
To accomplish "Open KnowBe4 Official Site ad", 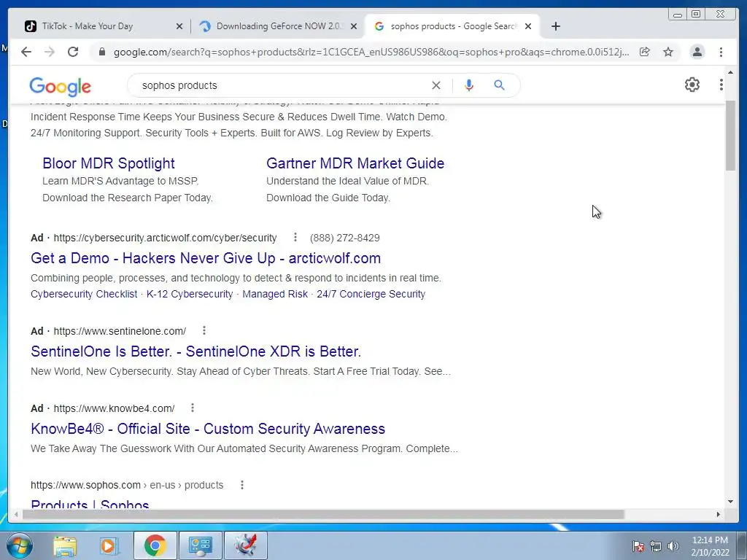I will [208, 429].
